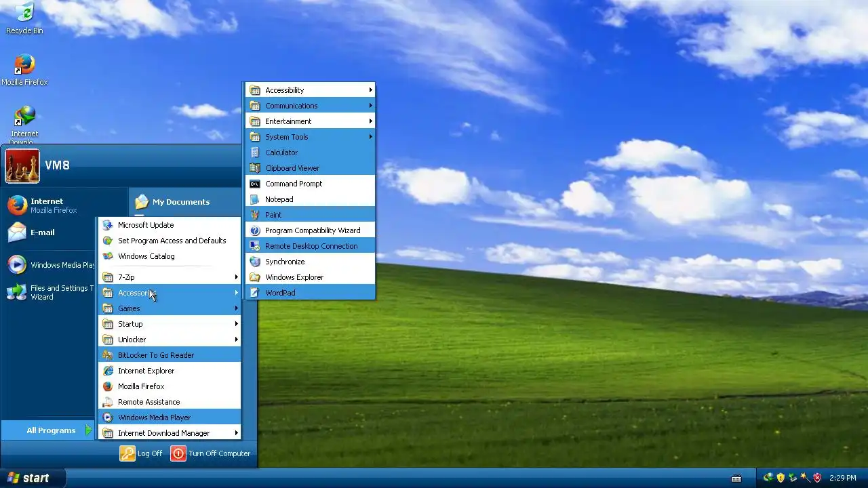Click the Program Compatibility Wizard icon
The image size is (868, 488).
[255, 230]
